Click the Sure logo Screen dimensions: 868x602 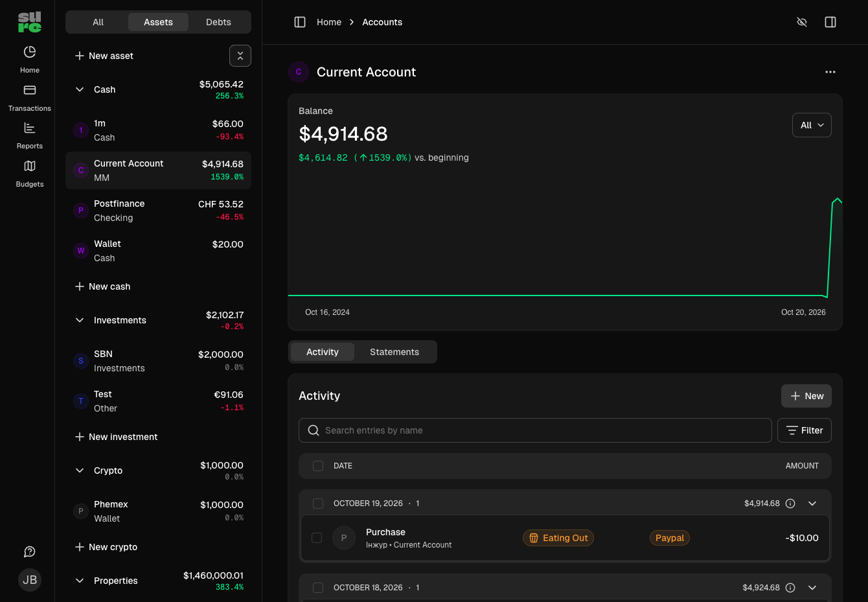[30, 22]
